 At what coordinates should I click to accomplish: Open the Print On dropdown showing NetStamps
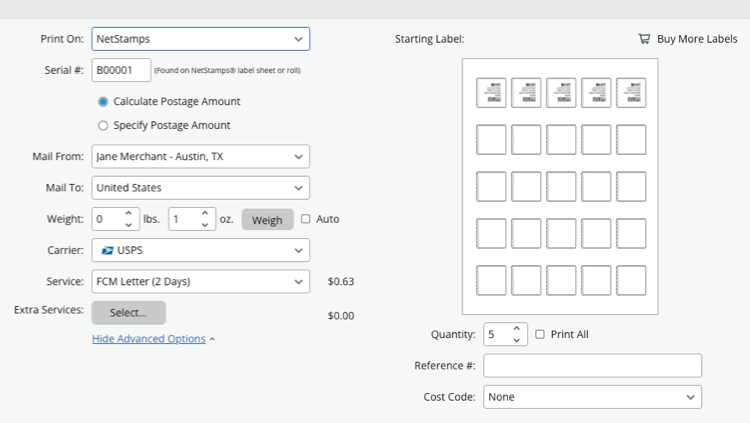tap(200, 39)
